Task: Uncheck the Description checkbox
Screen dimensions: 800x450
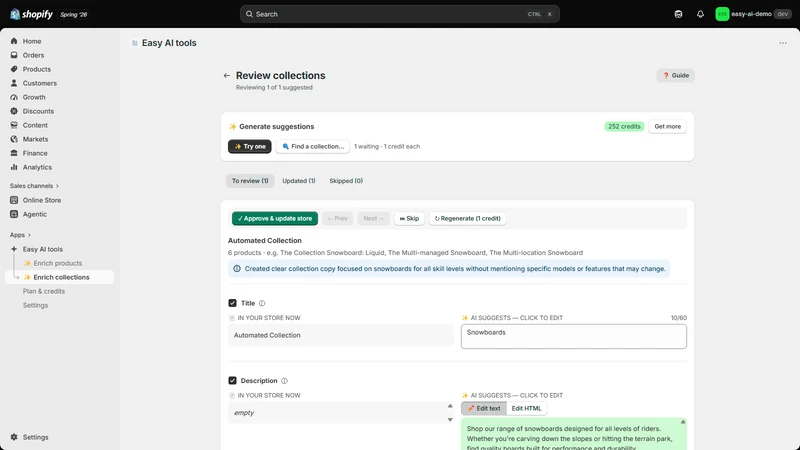Action: click(233, 381)
